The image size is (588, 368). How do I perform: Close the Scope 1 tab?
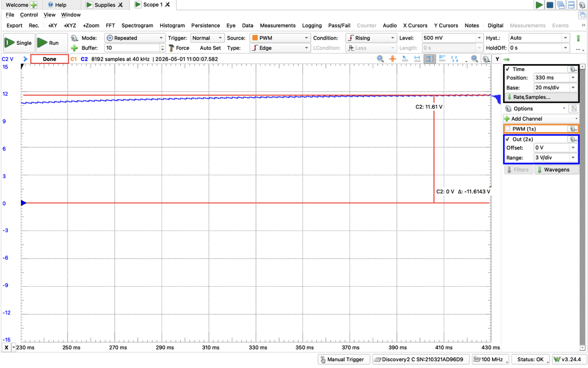point(168,4)
